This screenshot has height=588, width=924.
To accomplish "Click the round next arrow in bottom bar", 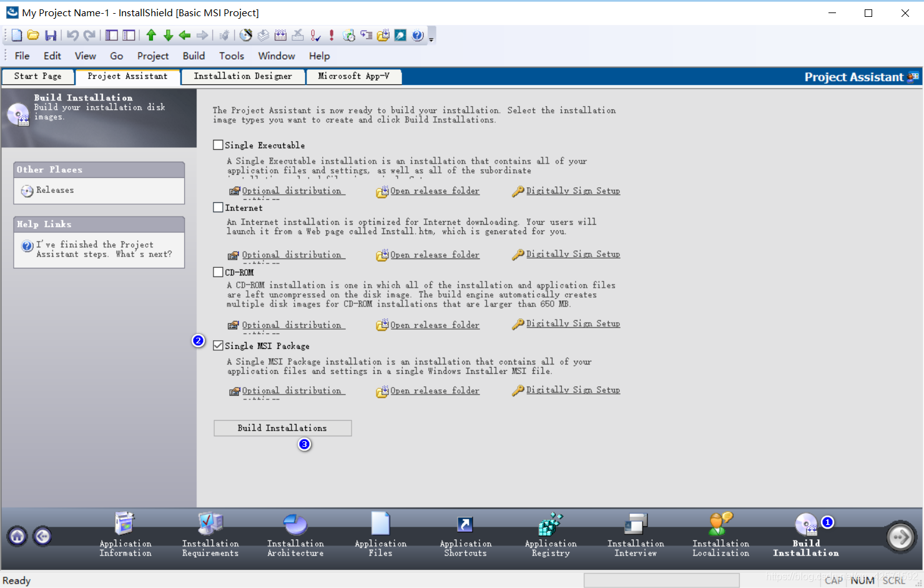I will pyautogui.click(x=900, y=537).
